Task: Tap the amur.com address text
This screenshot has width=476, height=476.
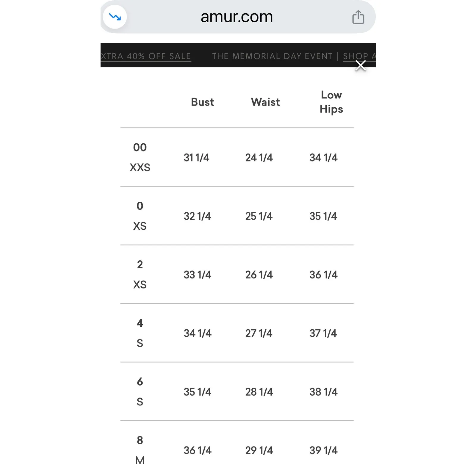Action: coord(237,17)
